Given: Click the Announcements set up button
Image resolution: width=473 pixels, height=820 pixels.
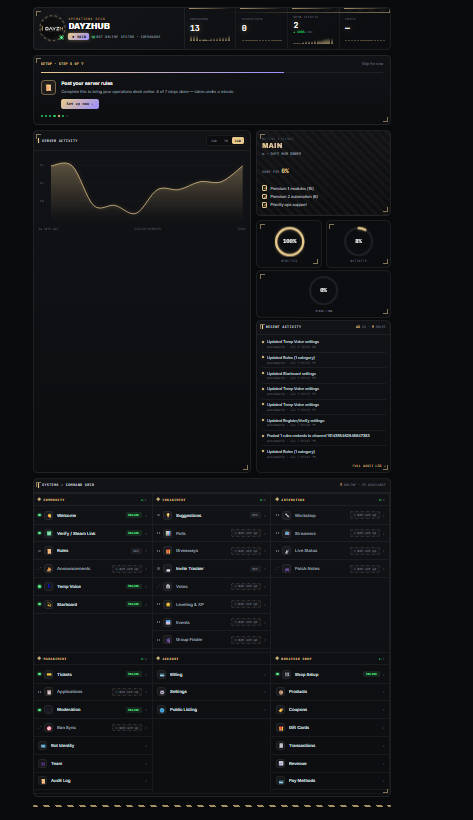Looking at the screenshot, I should point(127,568).
